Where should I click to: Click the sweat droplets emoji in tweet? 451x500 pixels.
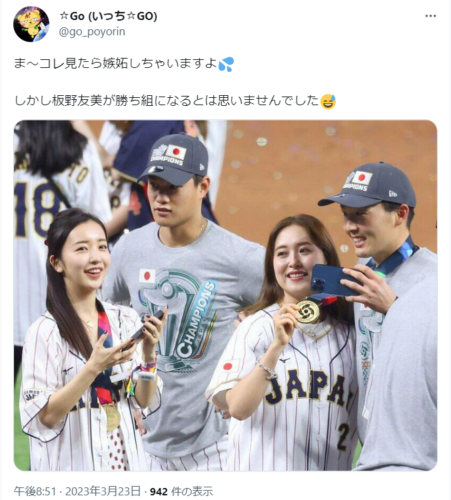[x=226, y=64]
